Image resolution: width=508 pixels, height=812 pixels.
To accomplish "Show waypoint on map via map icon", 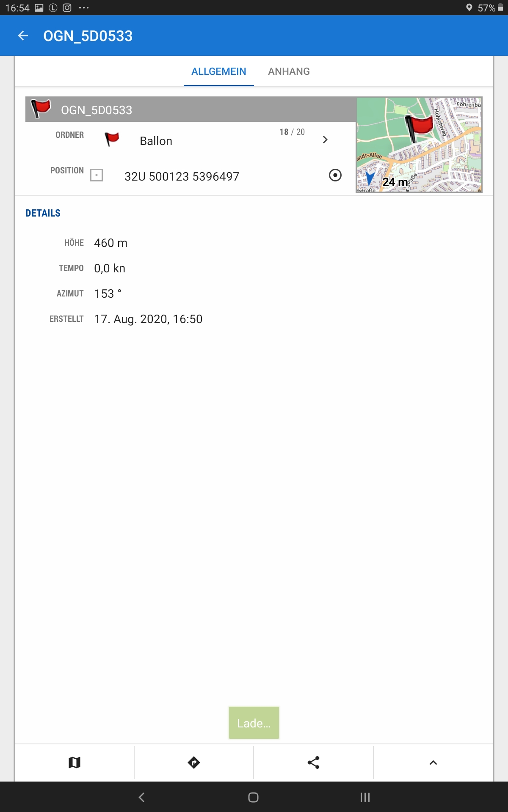I will pos(75,763).
